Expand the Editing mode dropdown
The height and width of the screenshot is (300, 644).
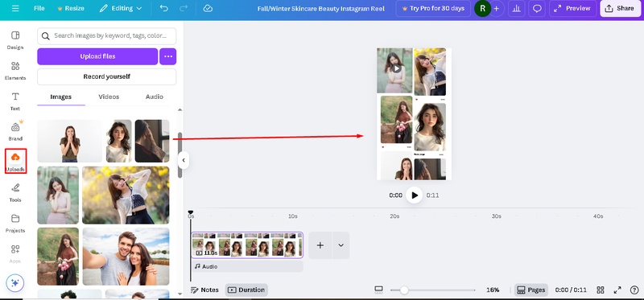tap(121, 8)
